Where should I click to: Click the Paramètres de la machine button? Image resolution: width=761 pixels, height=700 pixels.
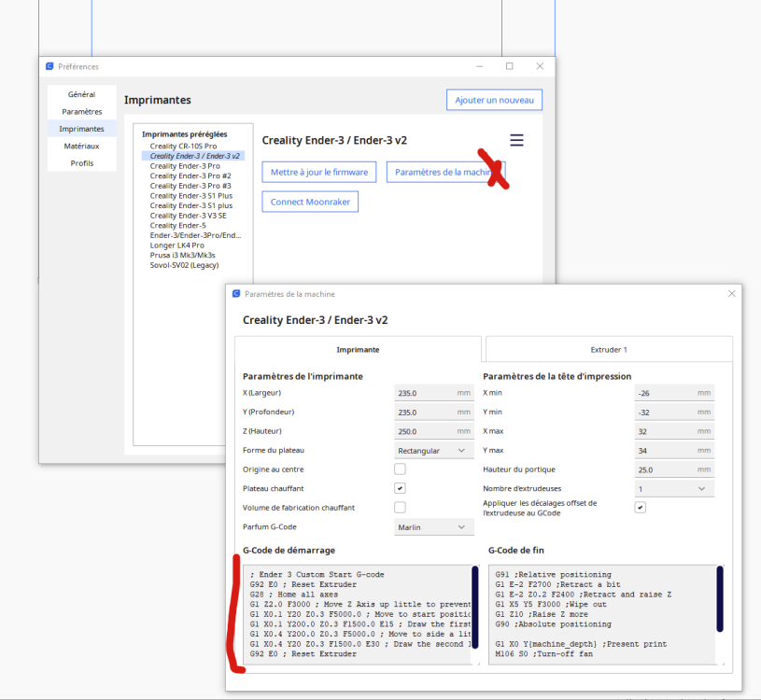[x=446, y=173]
